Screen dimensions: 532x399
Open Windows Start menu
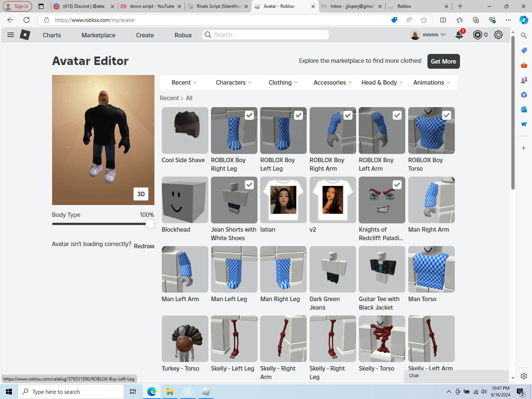[9, 392]
